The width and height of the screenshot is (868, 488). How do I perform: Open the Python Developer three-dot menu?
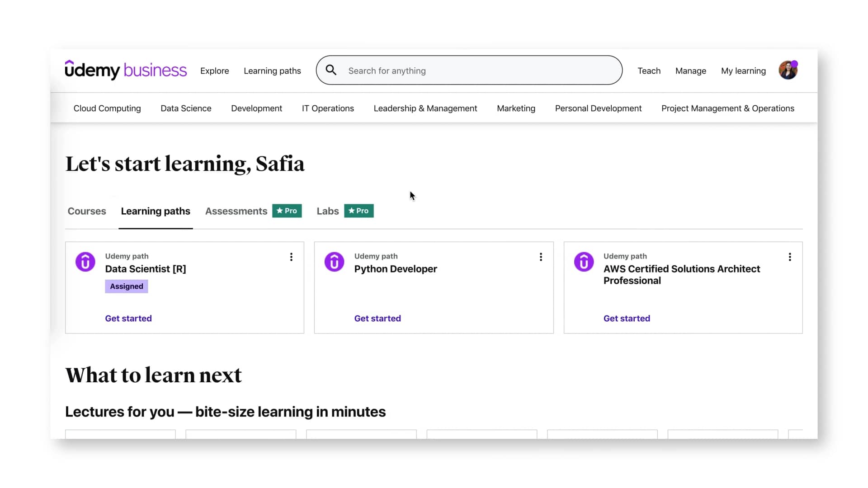point(541,257)
